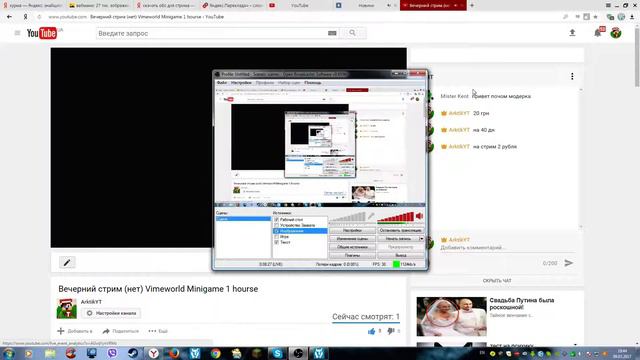640x360 pixels.
Task: Dislike the stream with thumbs down
Action: 391,331
